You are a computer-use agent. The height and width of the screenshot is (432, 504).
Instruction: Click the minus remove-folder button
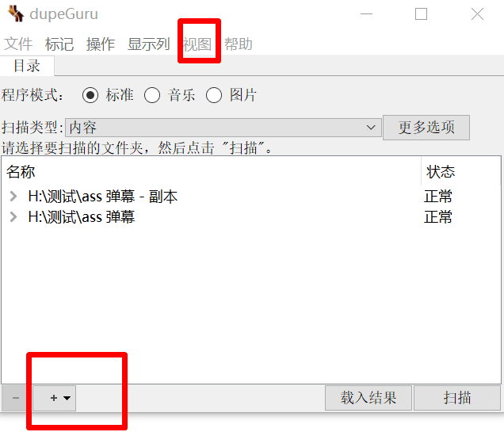[x=15, y=398]
